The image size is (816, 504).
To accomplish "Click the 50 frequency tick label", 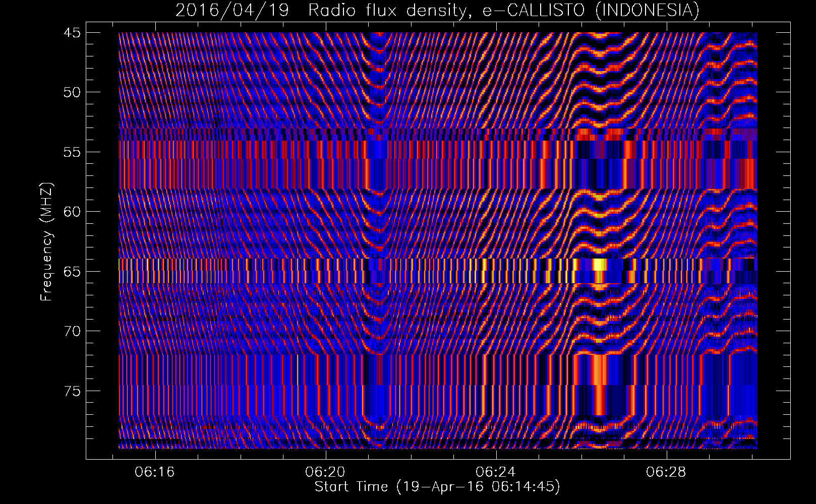I will click(72, 92).
